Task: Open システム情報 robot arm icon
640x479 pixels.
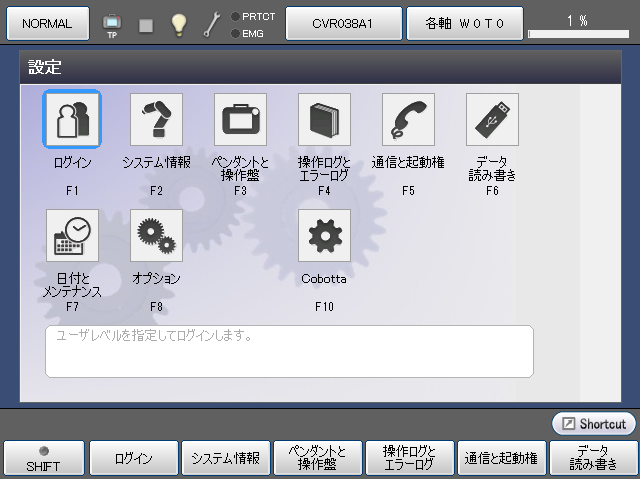Action: pos(156,120)
